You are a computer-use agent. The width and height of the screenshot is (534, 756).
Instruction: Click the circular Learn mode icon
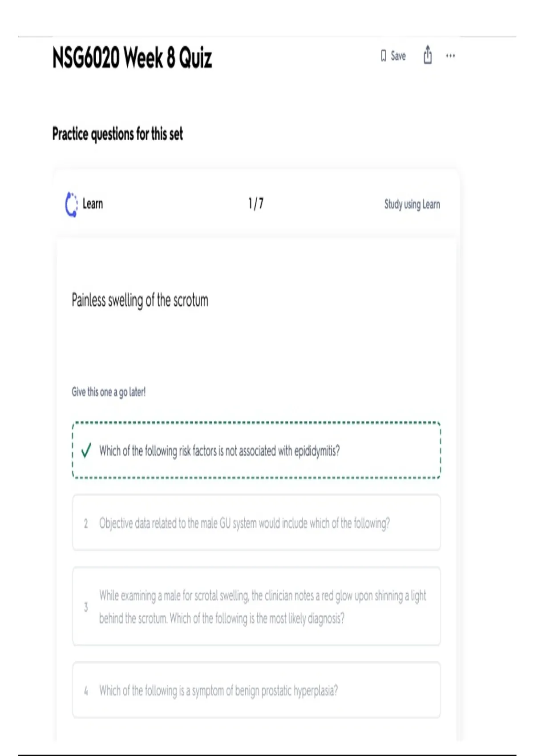pyautogui.click(x=71, y=204)
